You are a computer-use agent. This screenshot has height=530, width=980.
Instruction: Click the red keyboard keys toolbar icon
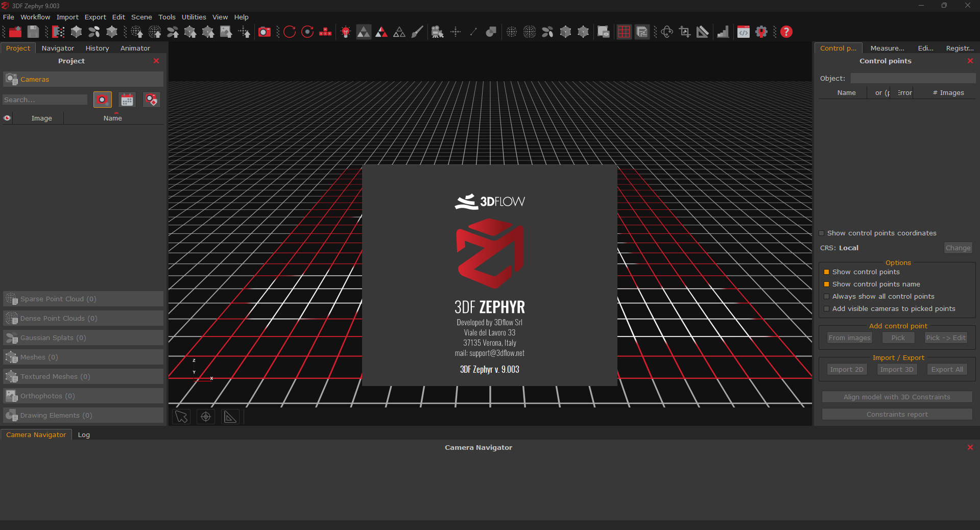point(325,32)
